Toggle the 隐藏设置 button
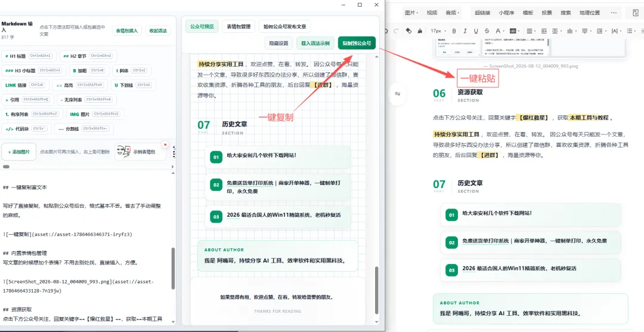 coord(278,43)
